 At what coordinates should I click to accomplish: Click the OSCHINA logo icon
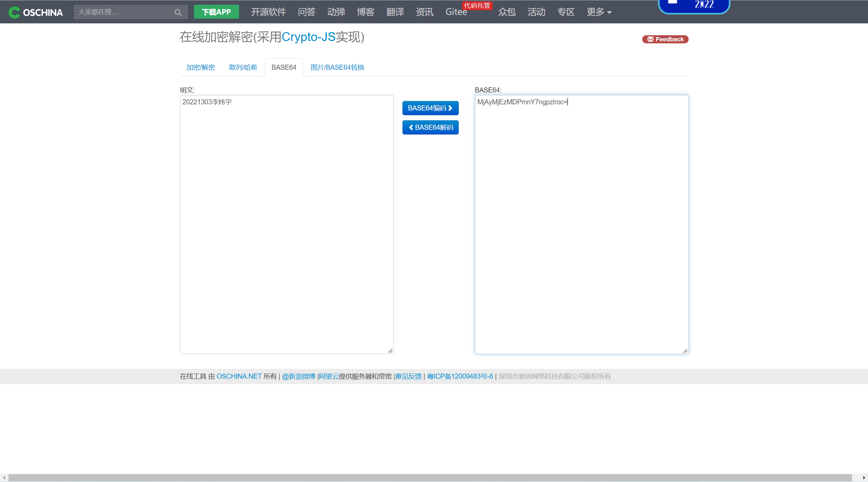[14, 12]
